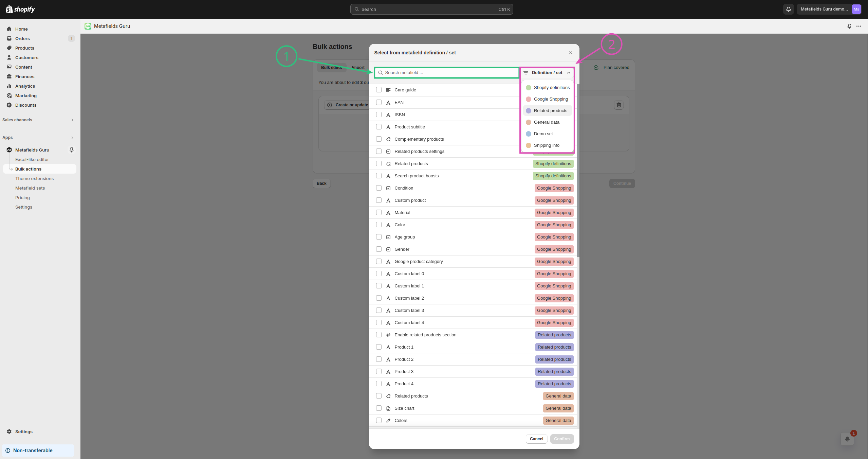
Task: Tick the Condition checkbox
Action: click(x=379, y=188)
